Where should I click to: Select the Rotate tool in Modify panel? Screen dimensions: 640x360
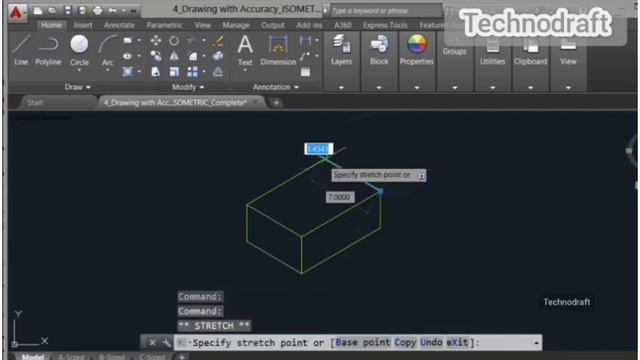click(x=174, y=40)
